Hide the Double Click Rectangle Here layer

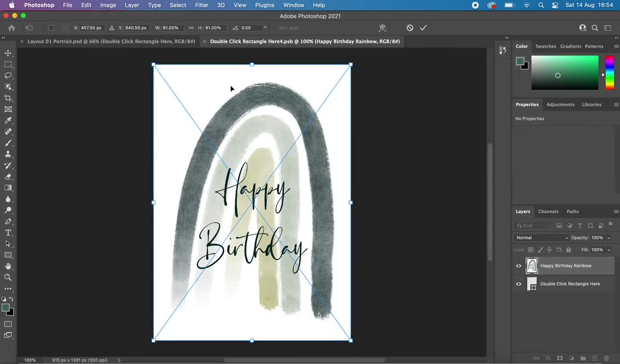coord(519,284)
